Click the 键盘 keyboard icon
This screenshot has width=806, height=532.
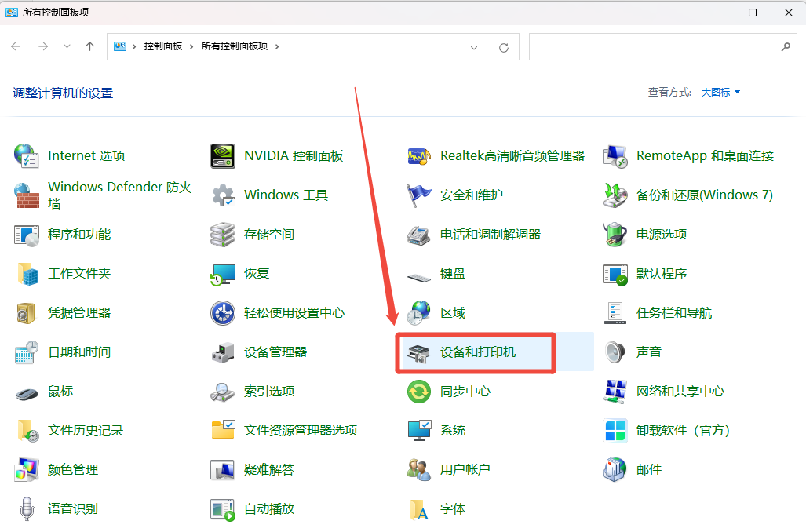tap(419, 278)
